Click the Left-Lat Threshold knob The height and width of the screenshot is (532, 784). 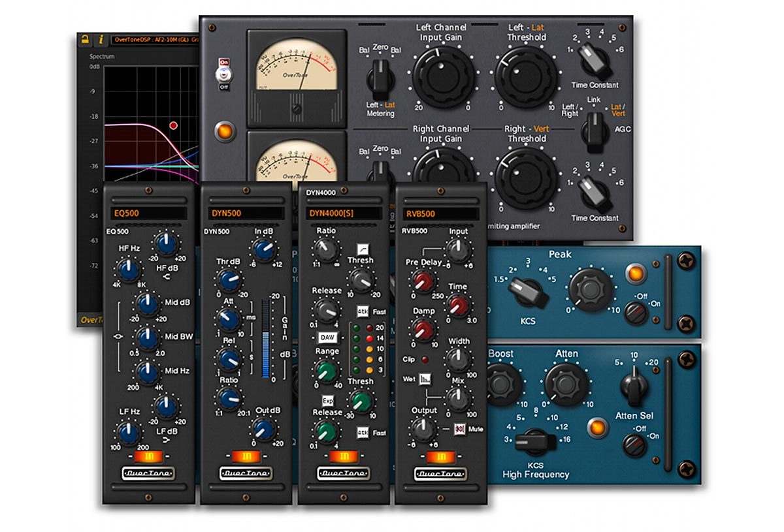click(x=526, y=76)
